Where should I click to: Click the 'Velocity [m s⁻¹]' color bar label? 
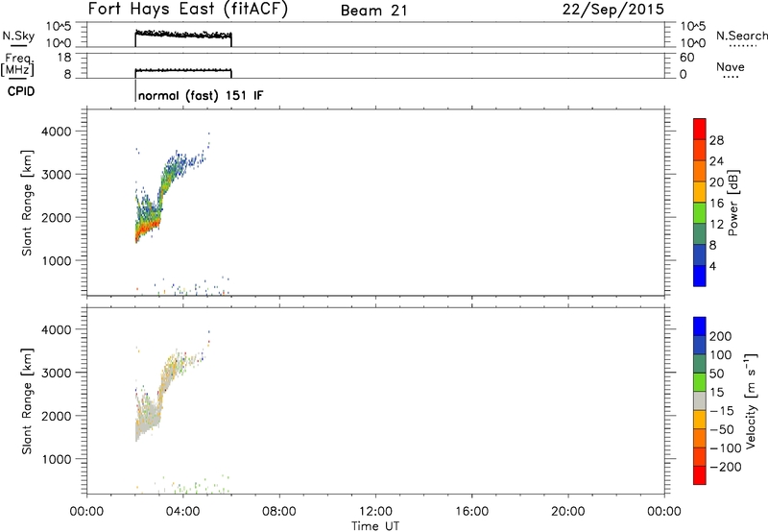coord(751,400)
